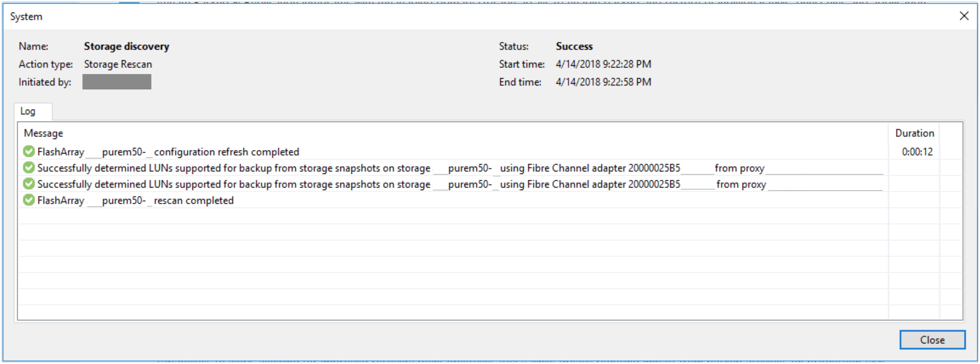Click the 'Storage discovery' name value
980x364 pixels.
(126, 46)
